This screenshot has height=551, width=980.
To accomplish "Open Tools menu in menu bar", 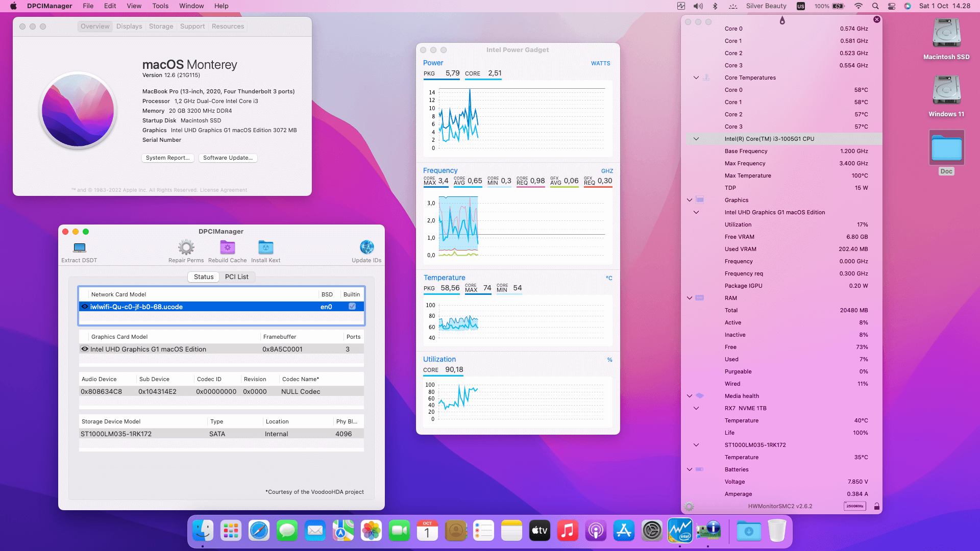I will tap(160, 6).
